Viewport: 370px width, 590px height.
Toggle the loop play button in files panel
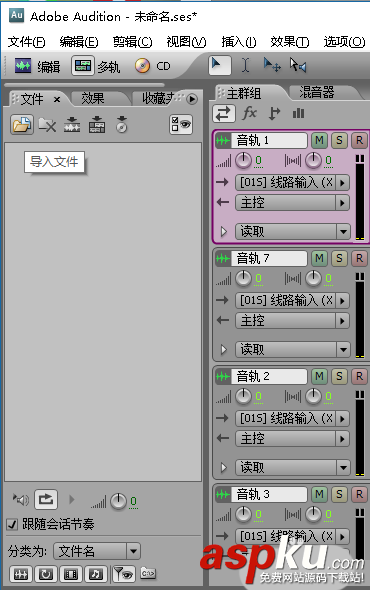[x=46, y=500]
